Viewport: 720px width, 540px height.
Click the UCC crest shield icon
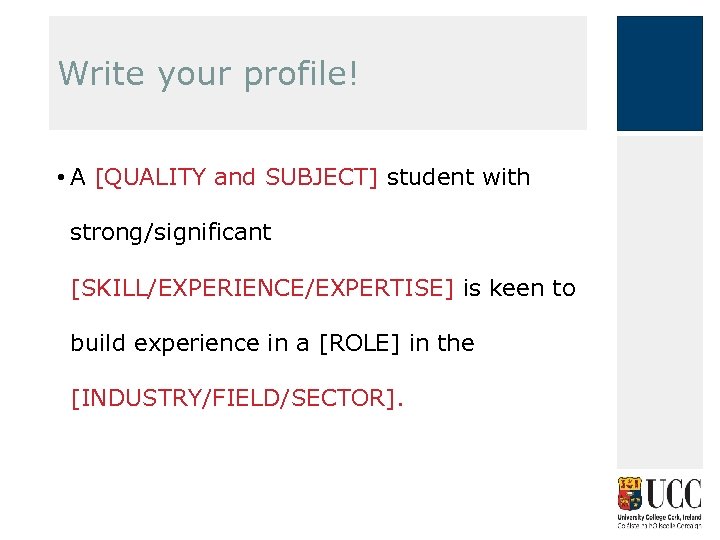pyautogui.click(x=631, y=494)
